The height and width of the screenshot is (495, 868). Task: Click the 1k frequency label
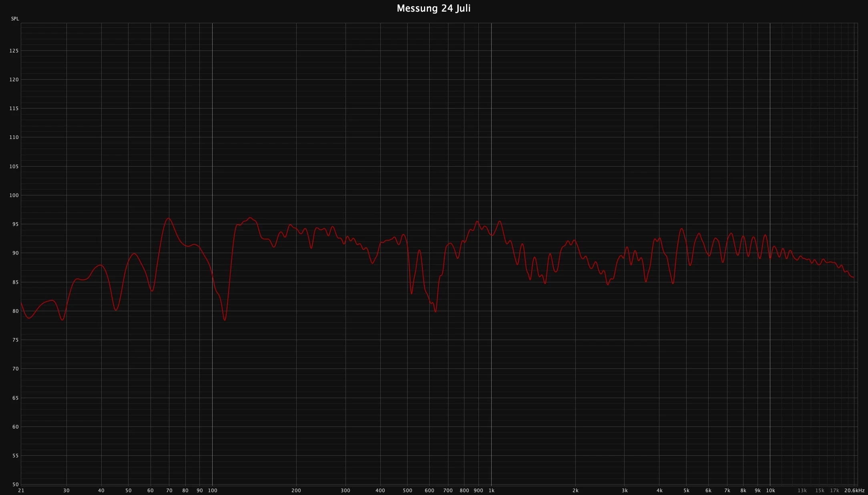(492, 491)
